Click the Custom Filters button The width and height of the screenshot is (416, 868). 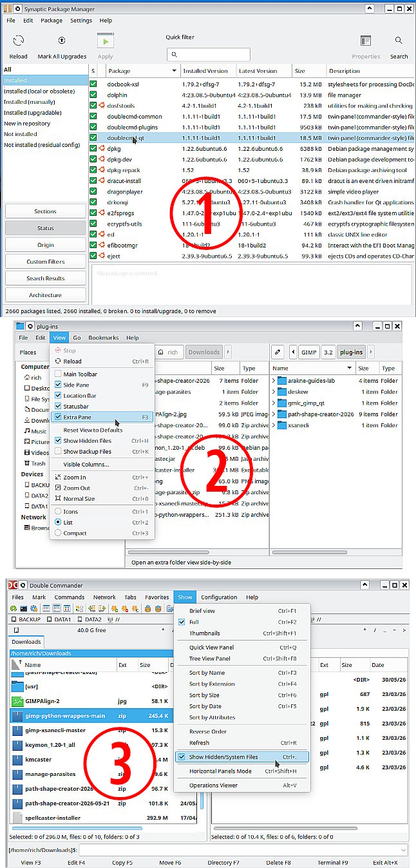point(45,262)
